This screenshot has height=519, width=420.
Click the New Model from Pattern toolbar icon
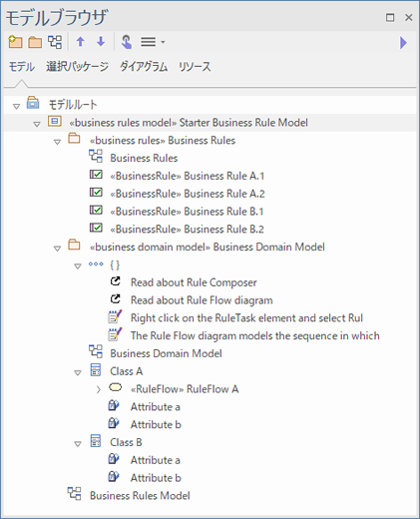point(15,42)
